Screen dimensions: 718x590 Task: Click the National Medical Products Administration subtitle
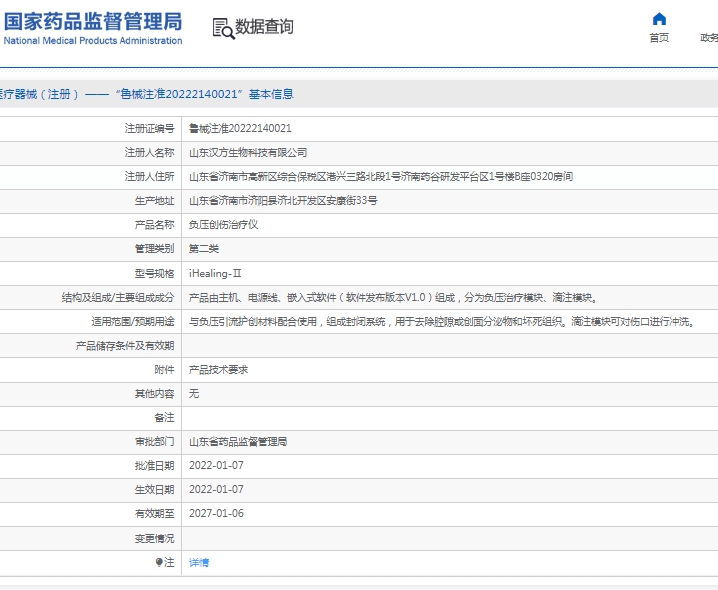pyautogui.click(x=93, y=41)
